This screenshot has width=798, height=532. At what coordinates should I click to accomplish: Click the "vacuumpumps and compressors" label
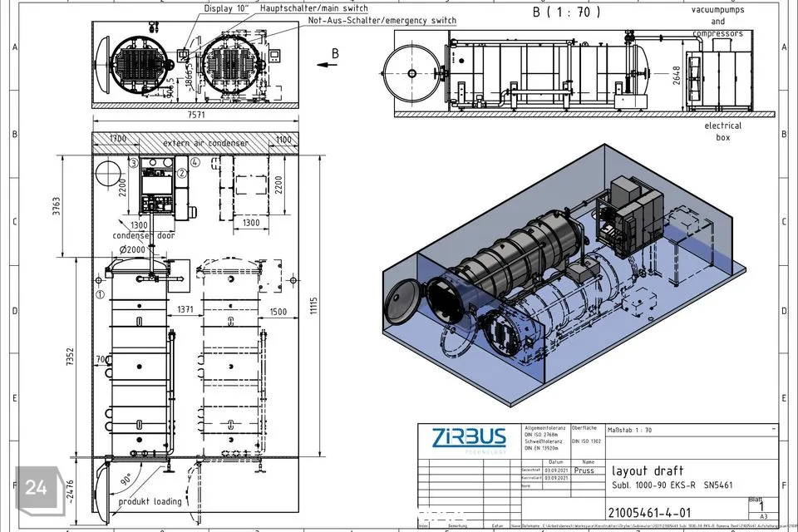(717, 22)
